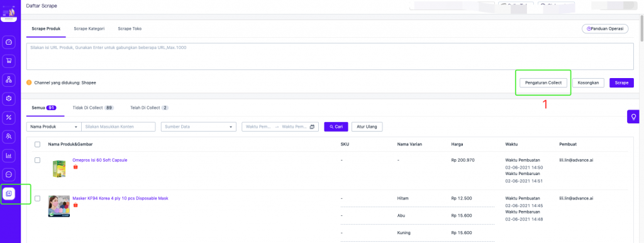Click the lightbulb tips icon
Screen dimensions: 644x243
point(633,116)
